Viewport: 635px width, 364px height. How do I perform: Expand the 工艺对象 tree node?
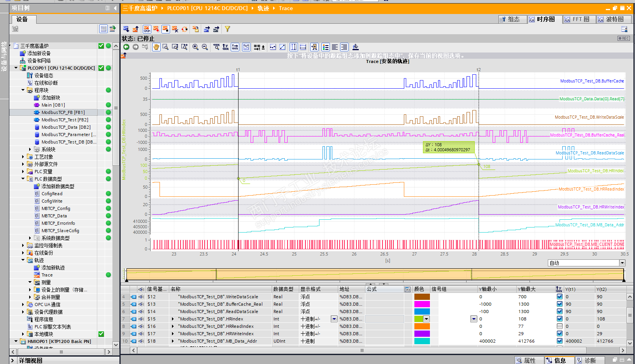click(23, 157)
